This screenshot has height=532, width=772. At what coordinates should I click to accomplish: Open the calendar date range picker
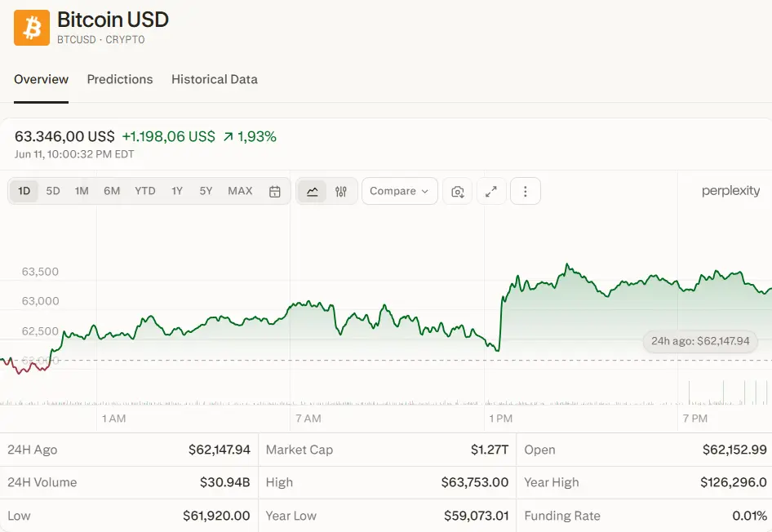275,192
